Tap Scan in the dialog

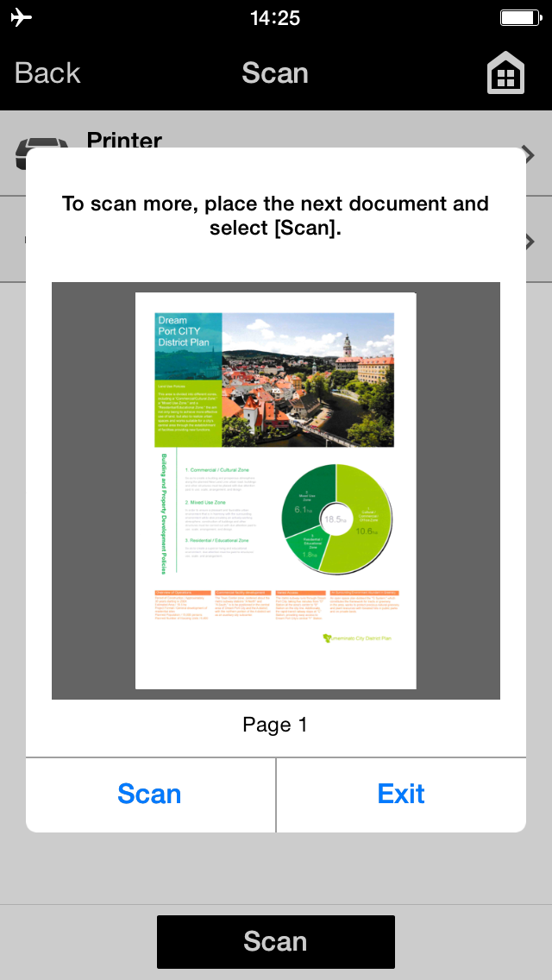tap(150, 795)
